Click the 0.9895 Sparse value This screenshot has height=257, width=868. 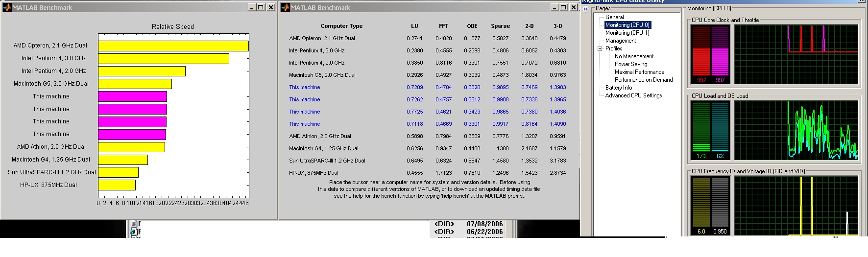pyautogui.click(x=500, y=87)
